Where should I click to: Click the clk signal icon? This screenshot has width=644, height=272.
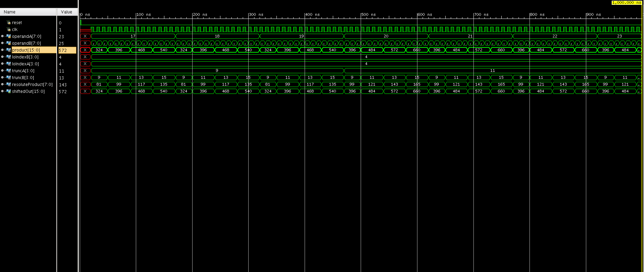click(x=9, y=30)
